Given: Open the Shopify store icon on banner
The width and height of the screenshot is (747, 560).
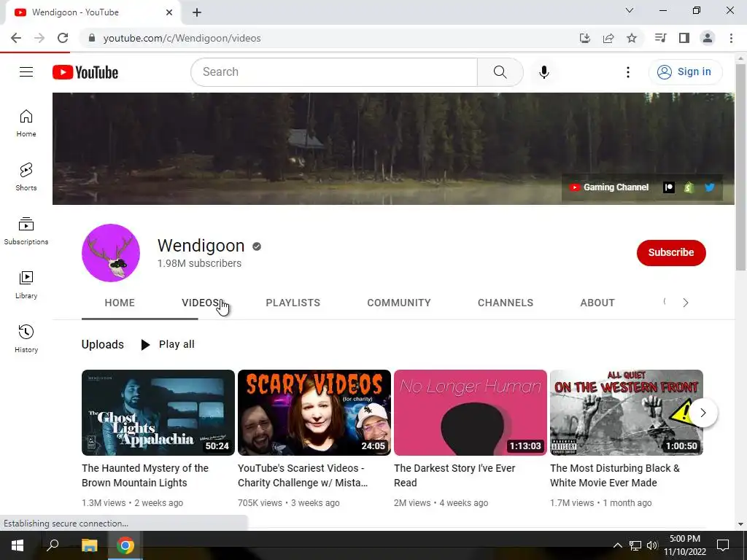Looking at the screenshot, I should tap(689, 187).
